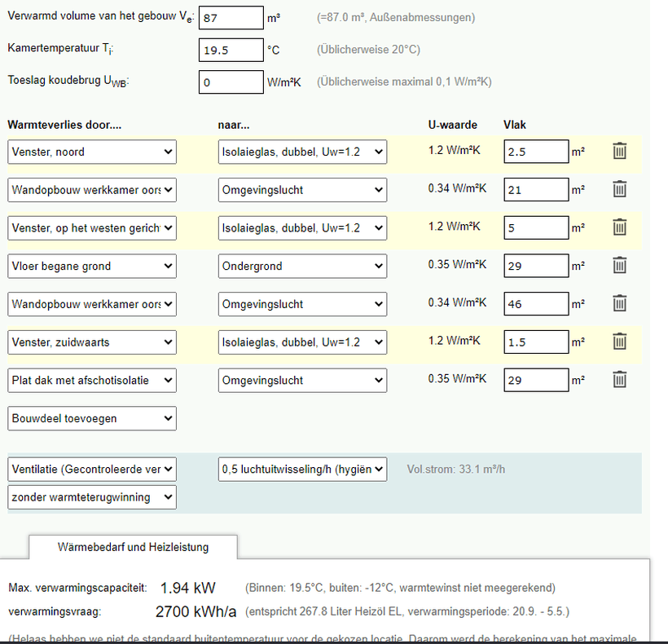Delete the Venster, noord row
This screenshot has height=644, width=668.
tap(619, 152)
